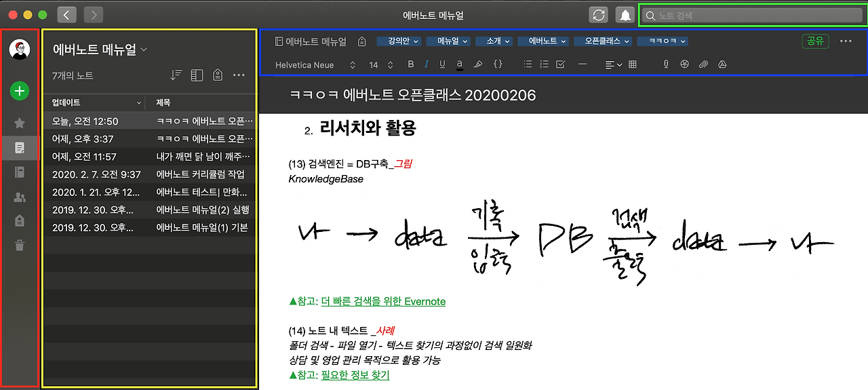This screenshot has height=390, width=868.
Task: Select note updated 오늘, 오전 12:50
Action: pyautogui.click(x=149, y=121)
